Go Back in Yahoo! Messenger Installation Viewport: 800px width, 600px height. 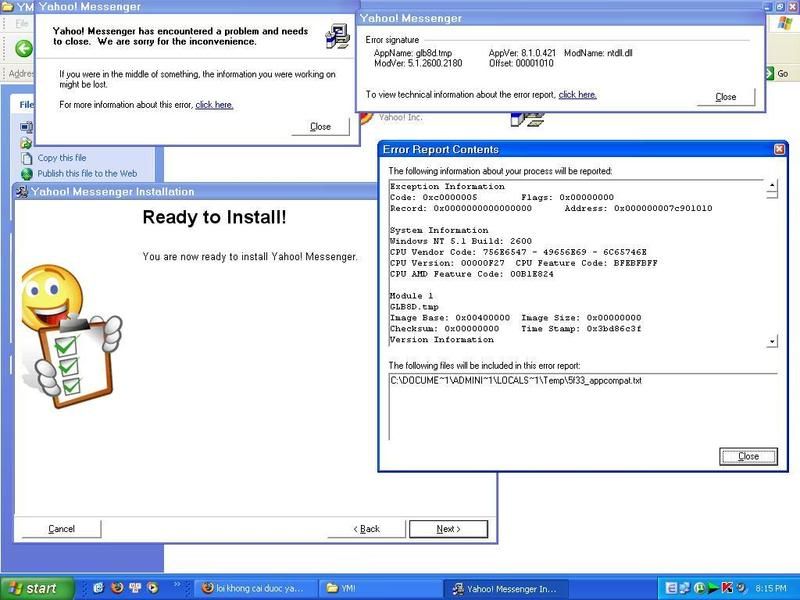coord(367,529)
